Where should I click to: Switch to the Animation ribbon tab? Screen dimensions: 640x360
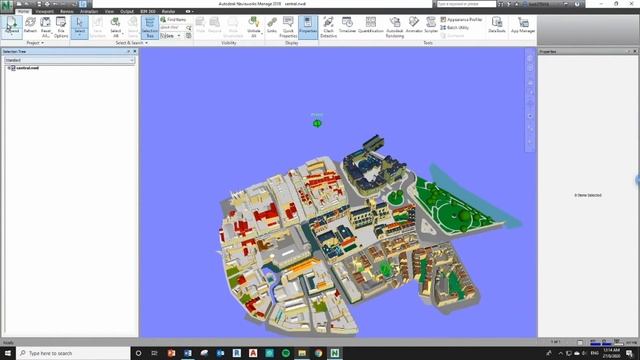89,11
